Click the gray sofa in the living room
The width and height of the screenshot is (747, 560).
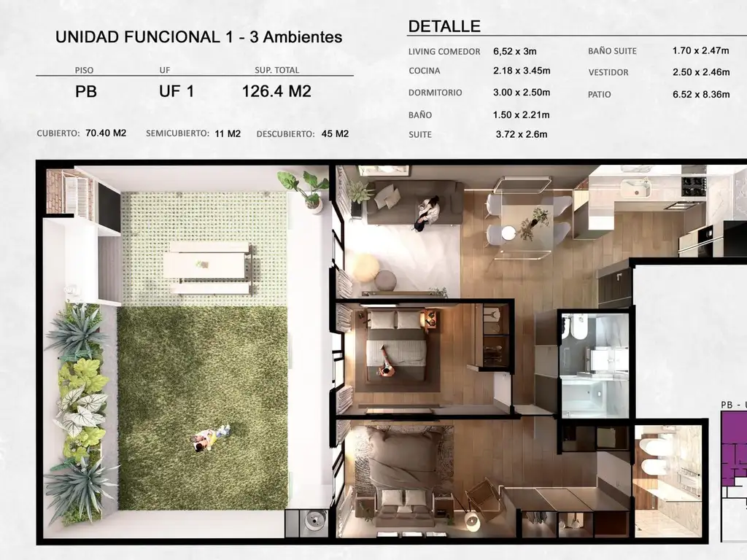point(414,203)
